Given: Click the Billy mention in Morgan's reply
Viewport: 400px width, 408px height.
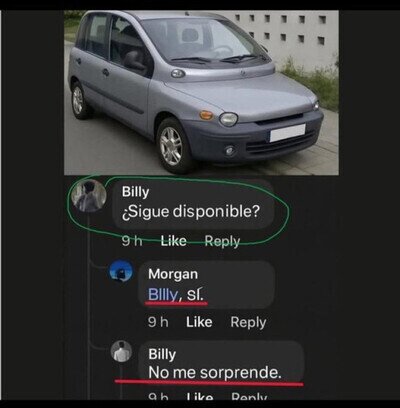Looking at the screenshot, I should pos(163,295).
